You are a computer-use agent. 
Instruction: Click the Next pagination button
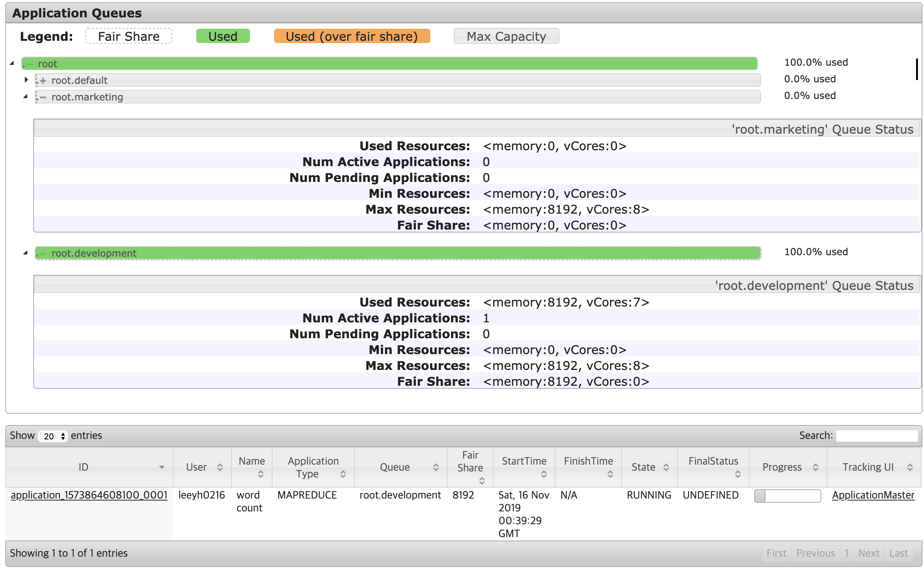[x=868, y=553]
